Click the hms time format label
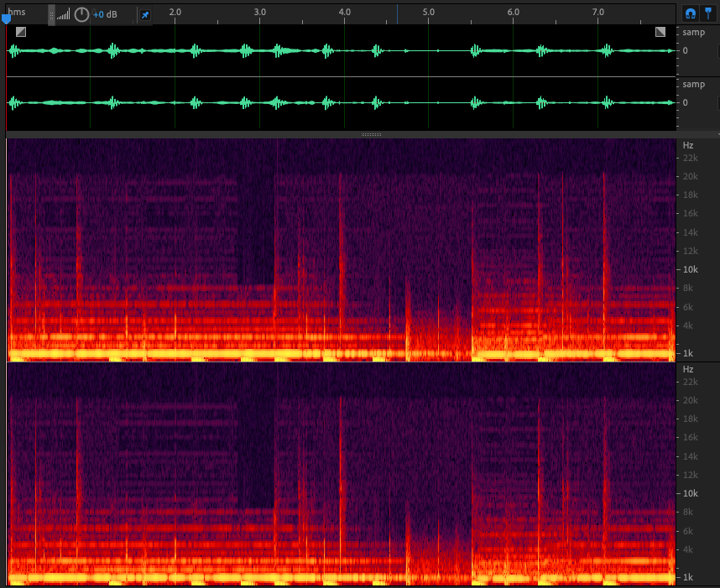This screenshot has height=588, width=720. coord(18,12)
